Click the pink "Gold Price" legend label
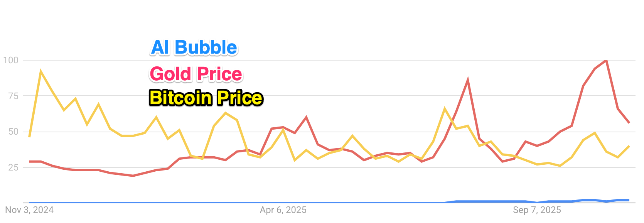Viewport: 644px width, 223px height. 196,74
